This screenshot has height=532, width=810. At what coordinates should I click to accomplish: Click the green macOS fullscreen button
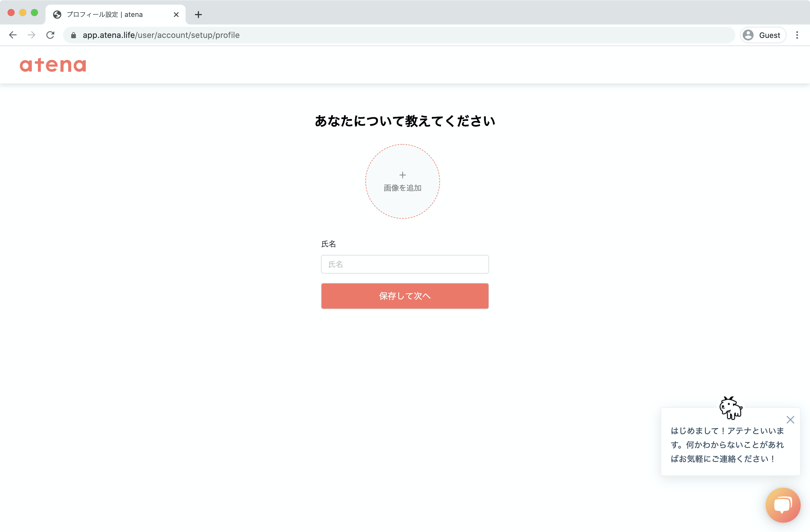click(x=34, y=13)
